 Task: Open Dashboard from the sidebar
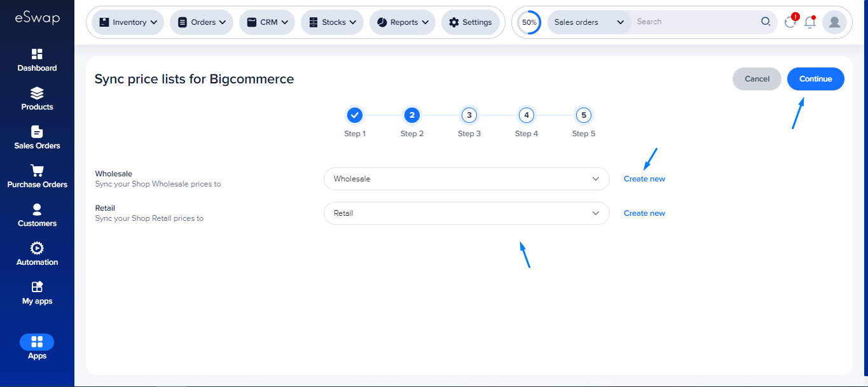[37, 60]
